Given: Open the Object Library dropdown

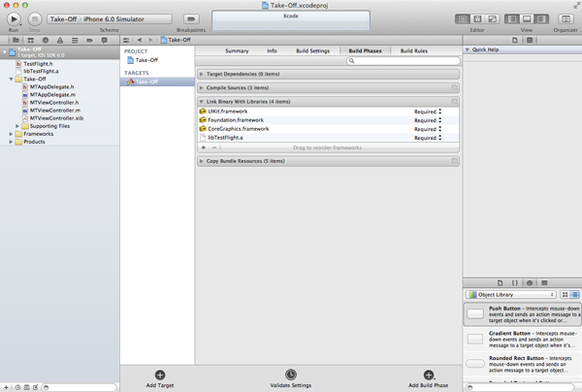Looking at the screenshot, I should pos(511,295).
